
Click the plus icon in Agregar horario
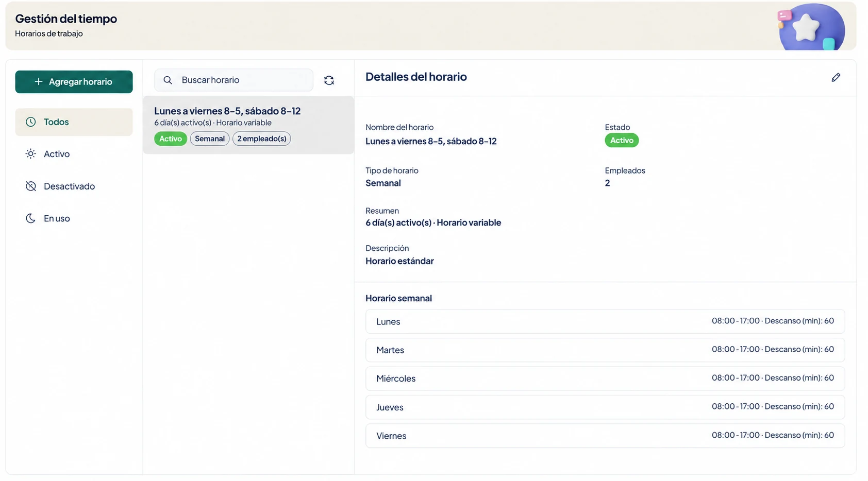(38, 82)
